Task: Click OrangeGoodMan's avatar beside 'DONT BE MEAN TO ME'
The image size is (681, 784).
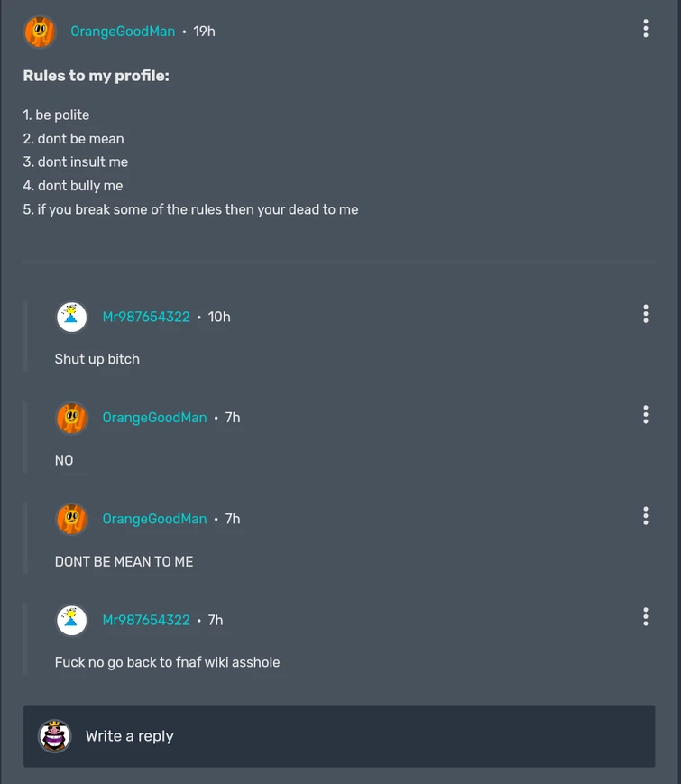Action: (x=71, y=519)
